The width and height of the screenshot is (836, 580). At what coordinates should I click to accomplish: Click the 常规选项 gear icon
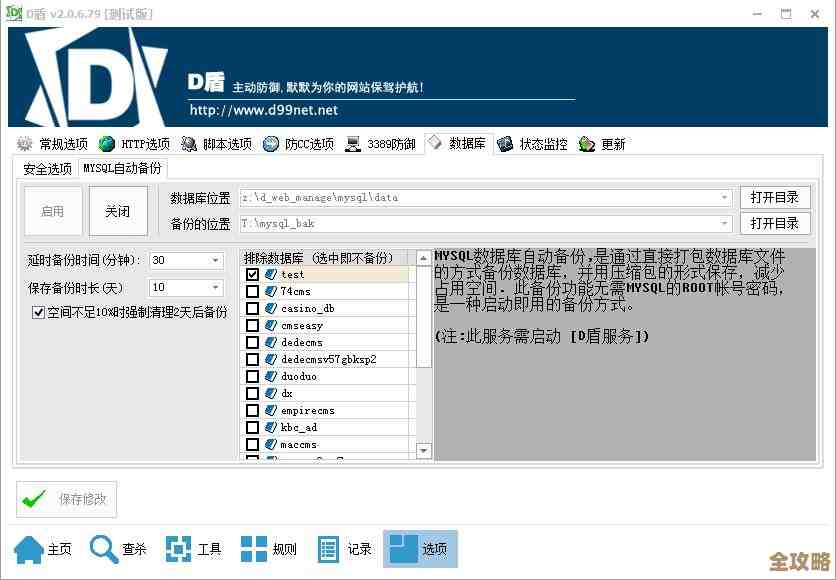tap(25, 144)
